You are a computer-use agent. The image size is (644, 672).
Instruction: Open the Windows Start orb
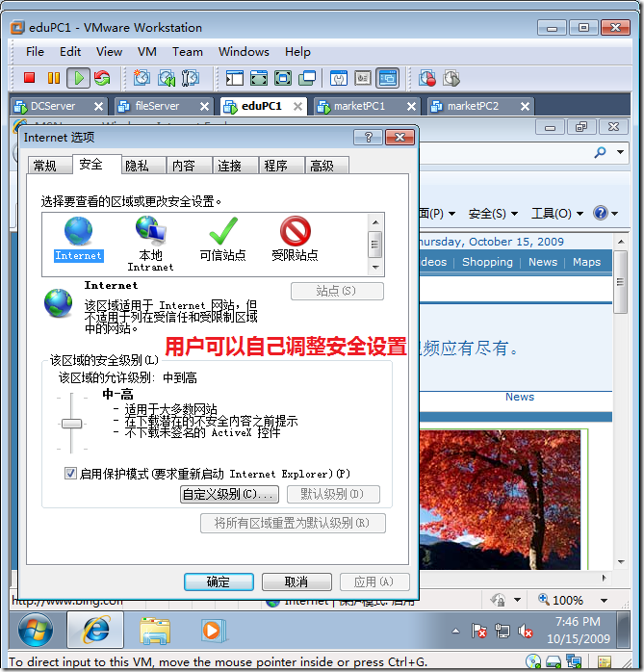pos(36,630)
